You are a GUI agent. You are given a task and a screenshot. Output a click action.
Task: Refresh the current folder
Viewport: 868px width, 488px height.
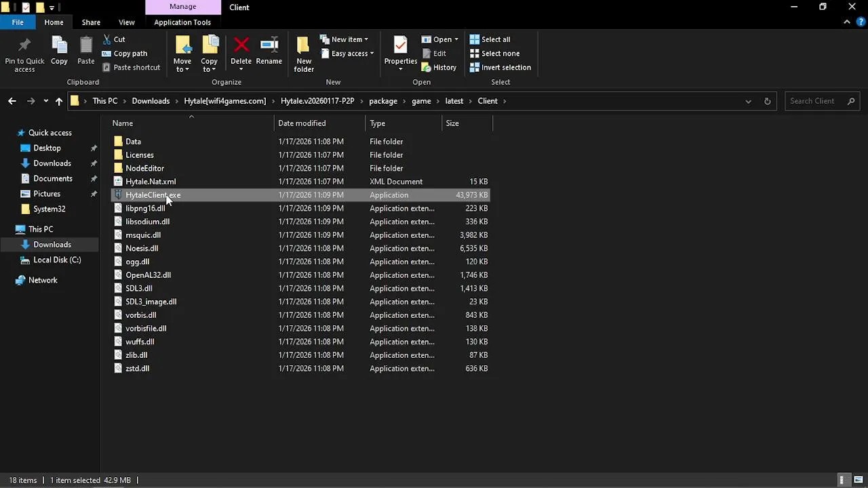[767, 101]
